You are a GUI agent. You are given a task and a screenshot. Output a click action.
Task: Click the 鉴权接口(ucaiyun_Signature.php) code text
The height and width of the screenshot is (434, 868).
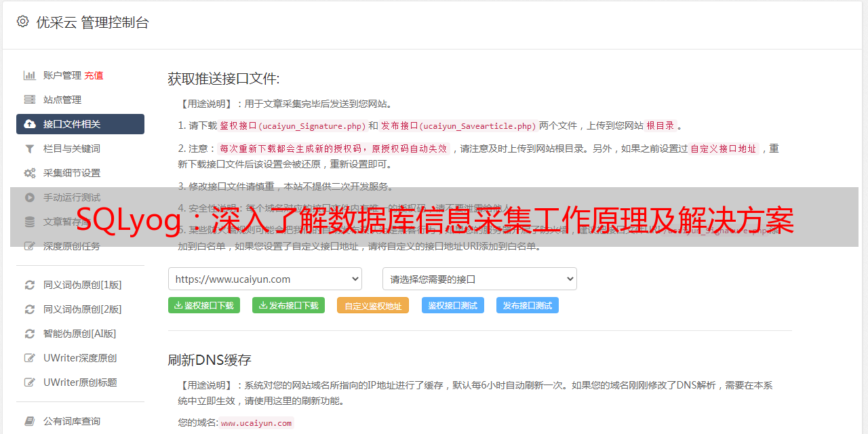292,125
